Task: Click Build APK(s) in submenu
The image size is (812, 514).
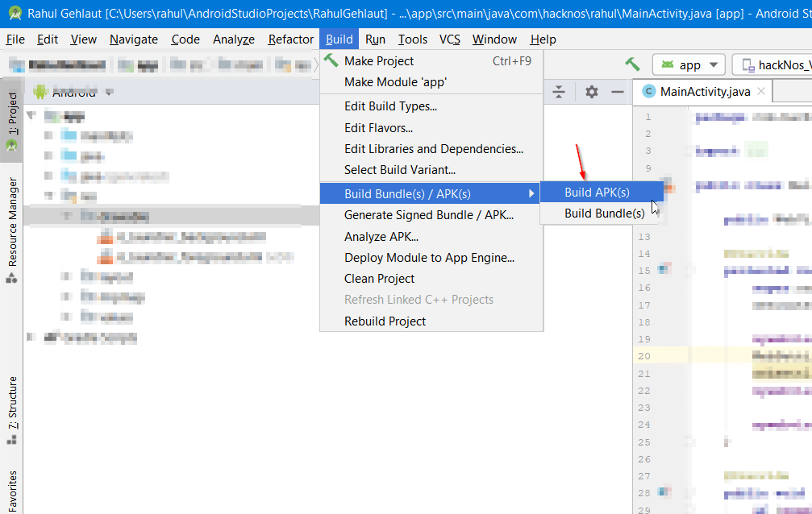Action: pyautogui.click(x=602, y=193)
